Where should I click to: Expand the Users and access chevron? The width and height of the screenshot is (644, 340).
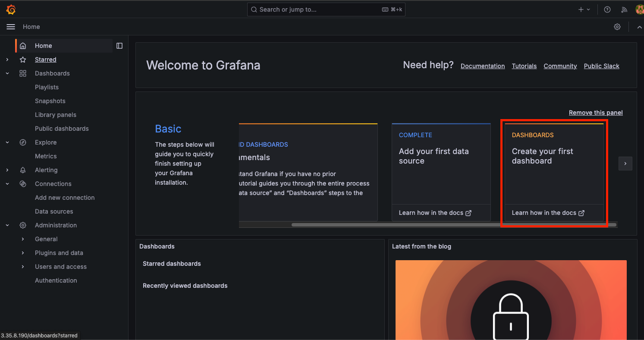point(23,267)
